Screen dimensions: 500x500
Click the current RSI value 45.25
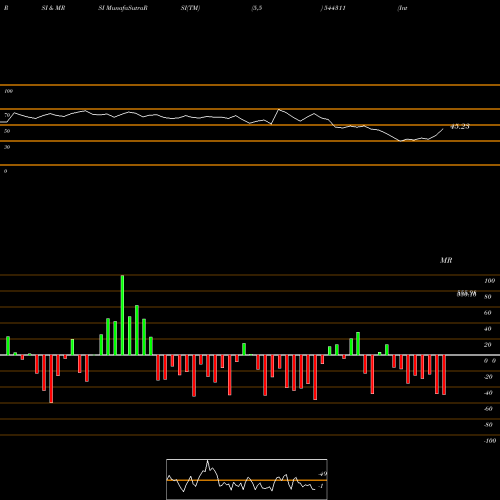point(460,126)
